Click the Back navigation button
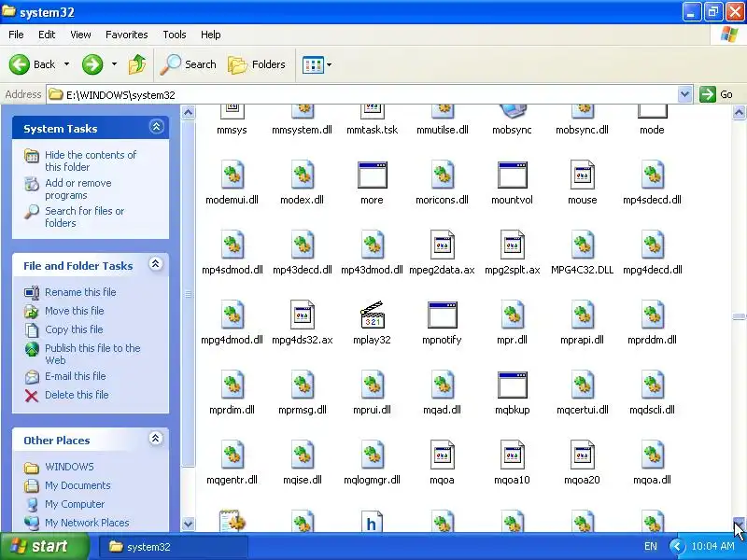 (33, 64)
